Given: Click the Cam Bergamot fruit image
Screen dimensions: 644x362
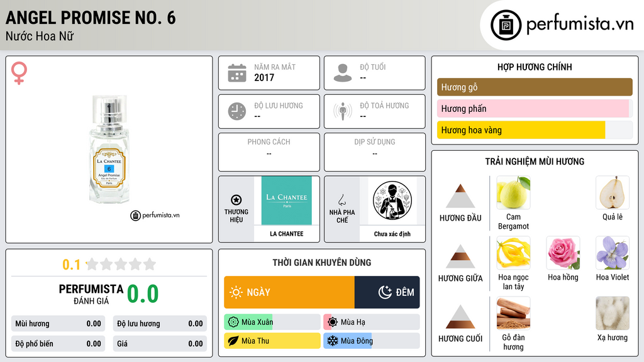Looking at the screenshot, I should click(513, 192).
